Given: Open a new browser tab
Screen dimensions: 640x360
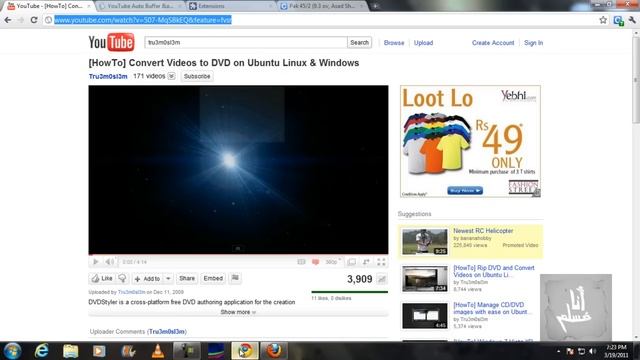Looking at the screenshot, I should click(x=375, y=6).
